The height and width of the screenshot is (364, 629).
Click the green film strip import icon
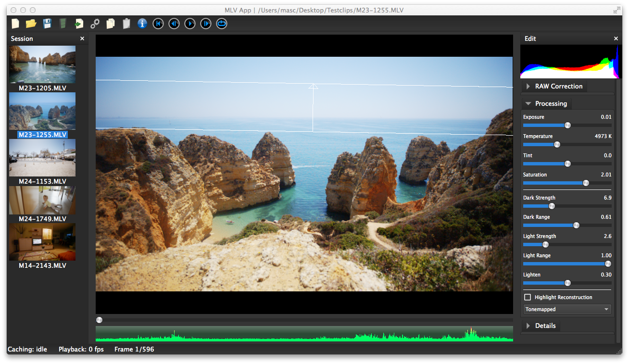point(63,23)
